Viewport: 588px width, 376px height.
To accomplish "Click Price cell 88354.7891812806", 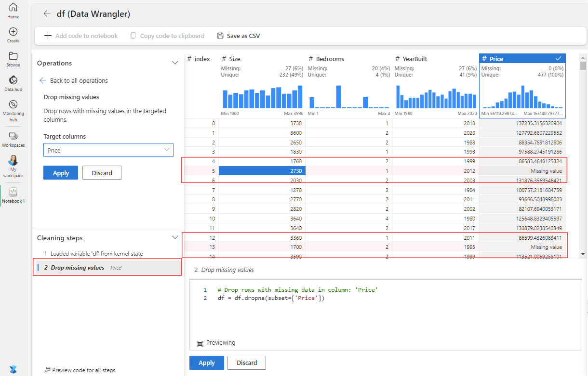I will [522, 143].
